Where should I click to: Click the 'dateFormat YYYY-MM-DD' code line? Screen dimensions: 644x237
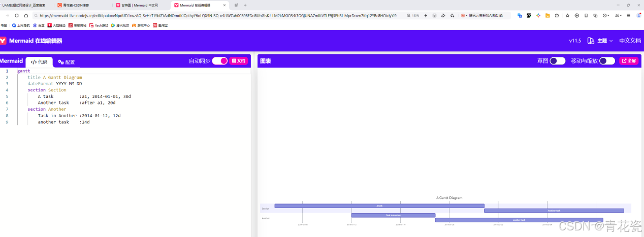click(x=55, y=83)
